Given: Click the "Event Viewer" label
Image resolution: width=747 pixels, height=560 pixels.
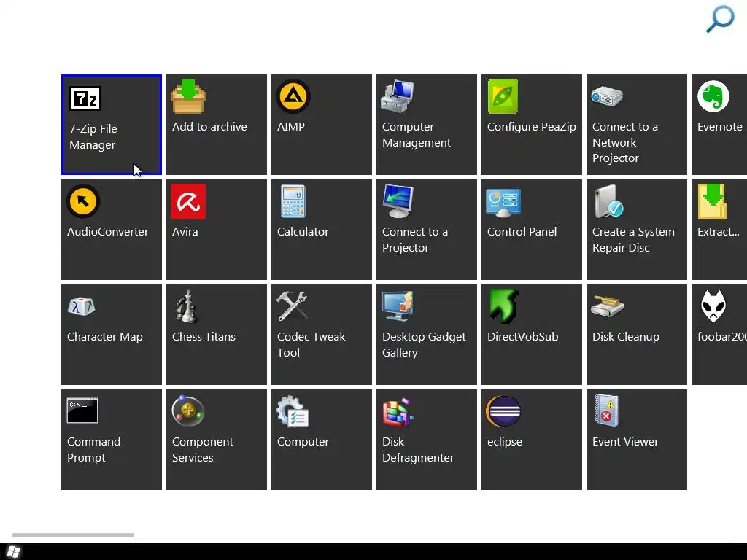Looking at the screenshot, I should coord(625,442).
